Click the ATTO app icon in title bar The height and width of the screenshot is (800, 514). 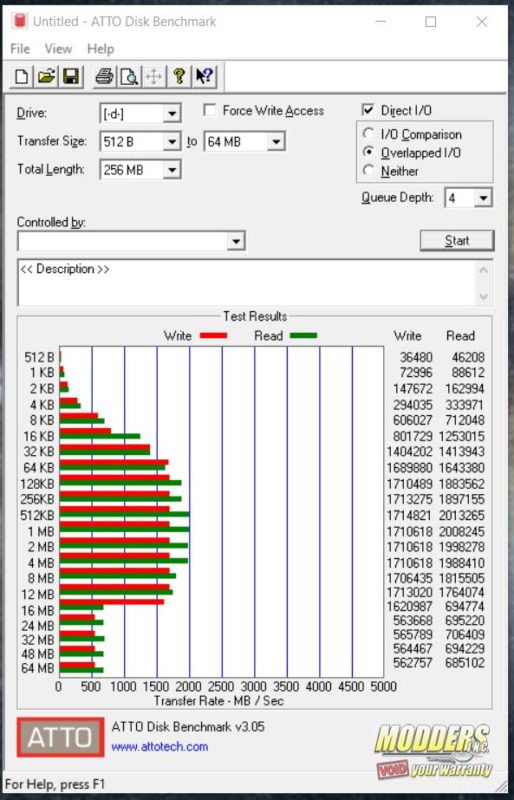20,21
